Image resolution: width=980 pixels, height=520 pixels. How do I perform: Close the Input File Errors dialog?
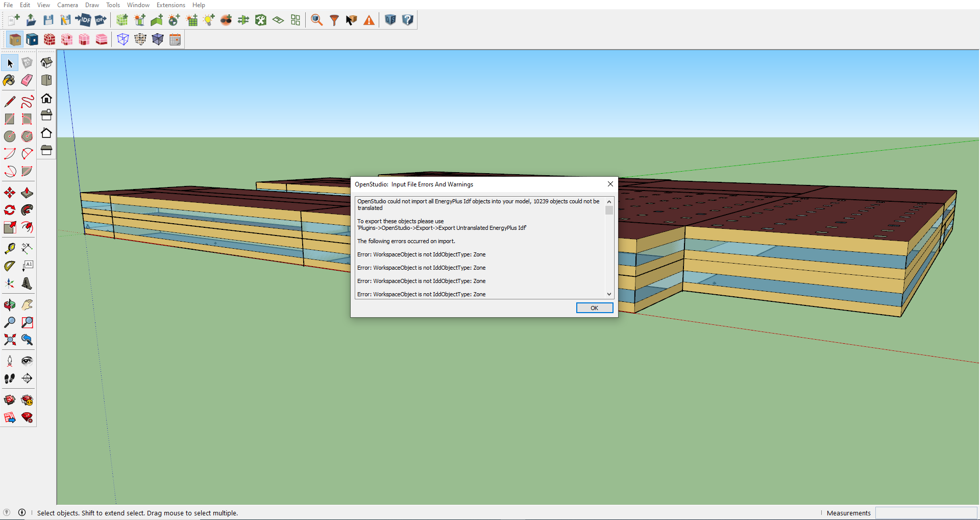point(610,184)
